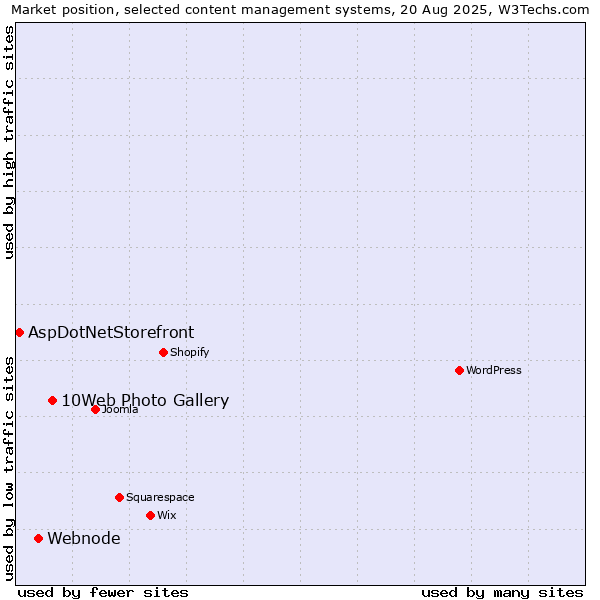Select the WordPress label
This screenshot has width=600, height=600.
(x=494, y=370)
